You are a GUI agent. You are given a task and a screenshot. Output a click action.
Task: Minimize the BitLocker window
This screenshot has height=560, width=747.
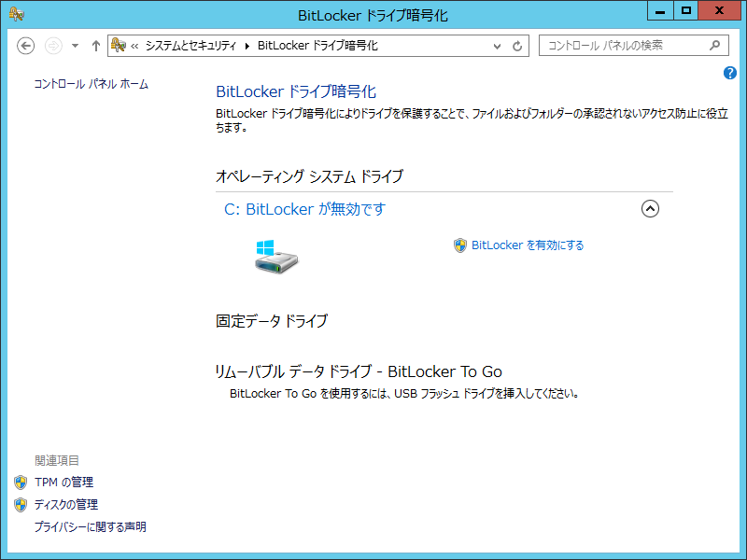pyautogui.click(x=660, y=11)
